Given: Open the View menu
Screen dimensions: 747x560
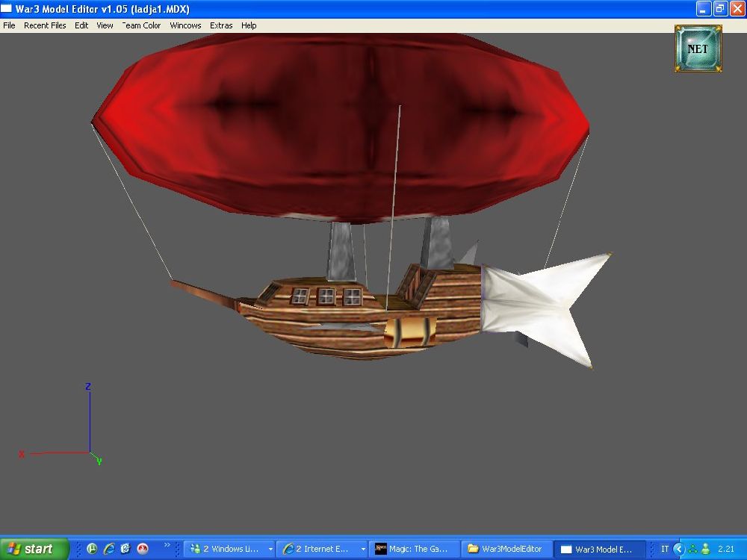Looking at the screenshot, I should tap(105, 25).
